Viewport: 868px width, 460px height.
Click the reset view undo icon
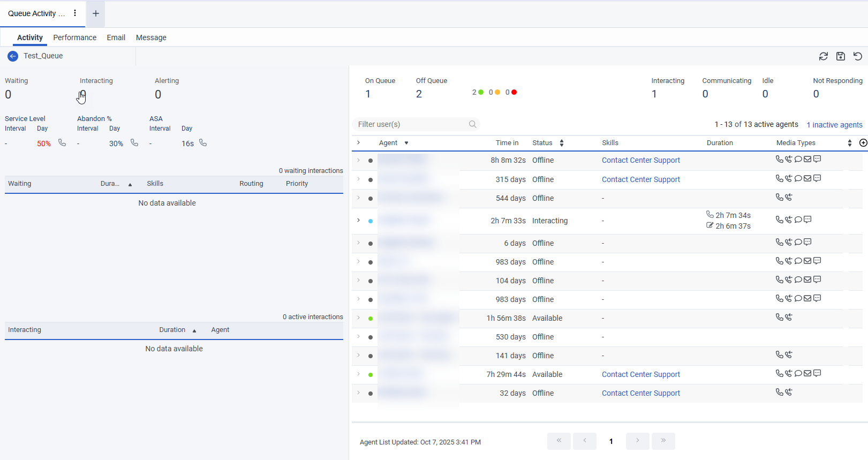pyautogui.click(x=858, y=56)
